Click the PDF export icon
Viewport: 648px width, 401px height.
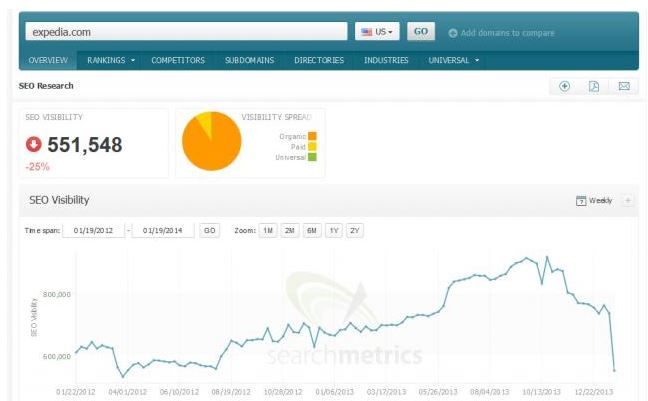[594, 86]
